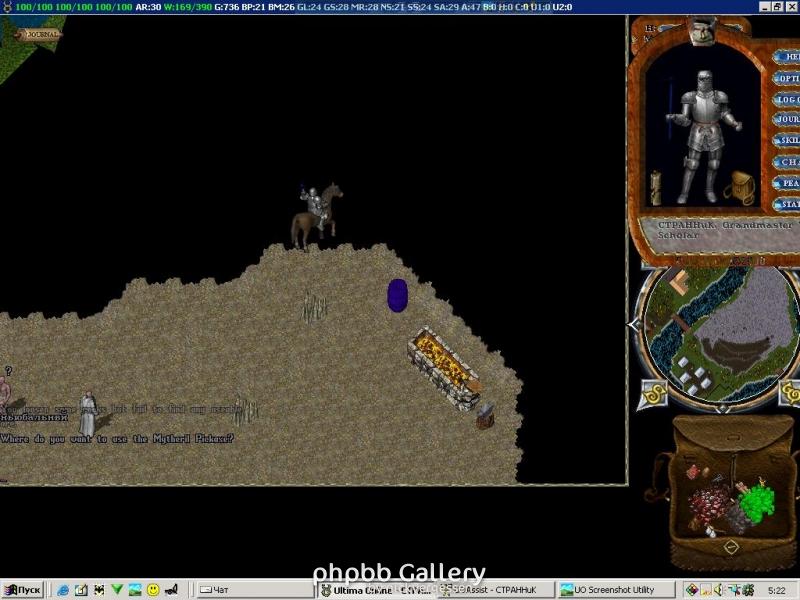Switch to the Ultima Online taskbar window
The height and width of the screenshot is (600, 800).
[x=376, y=590]
